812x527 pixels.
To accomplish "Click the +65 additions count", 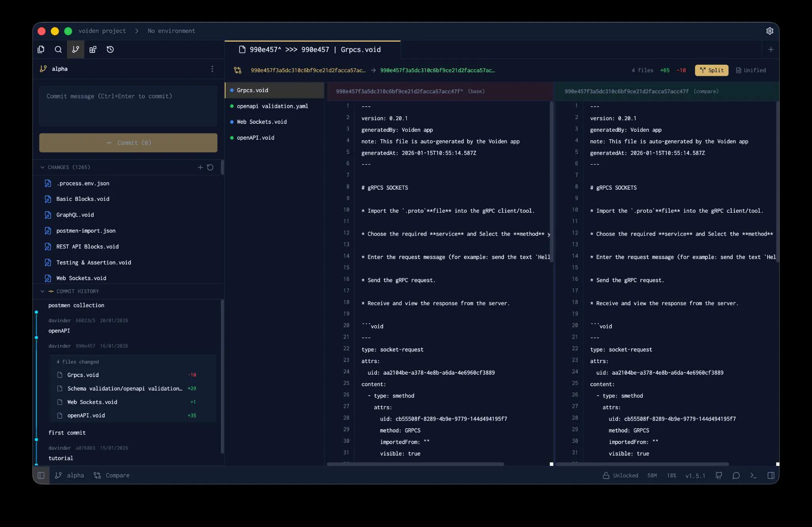I will [x=665, y=70].
